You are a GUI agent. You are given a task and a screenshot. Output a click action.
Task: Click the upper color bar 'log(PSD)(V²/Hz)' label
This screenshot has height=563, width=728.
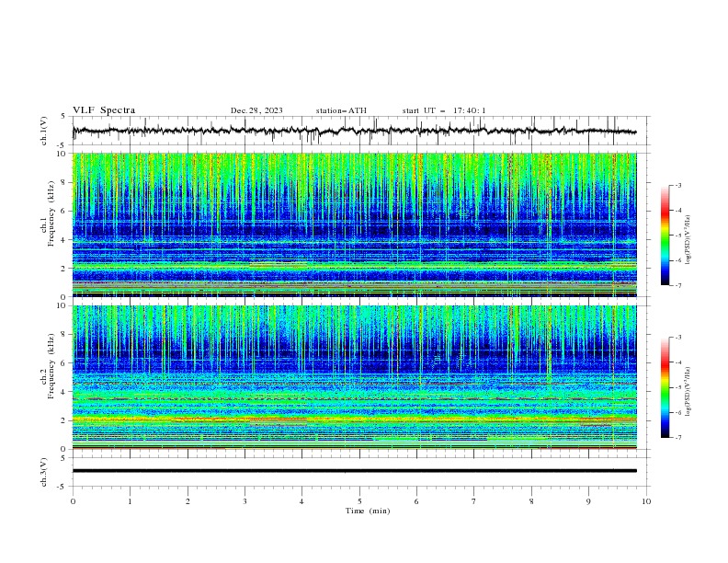point(688,240)
